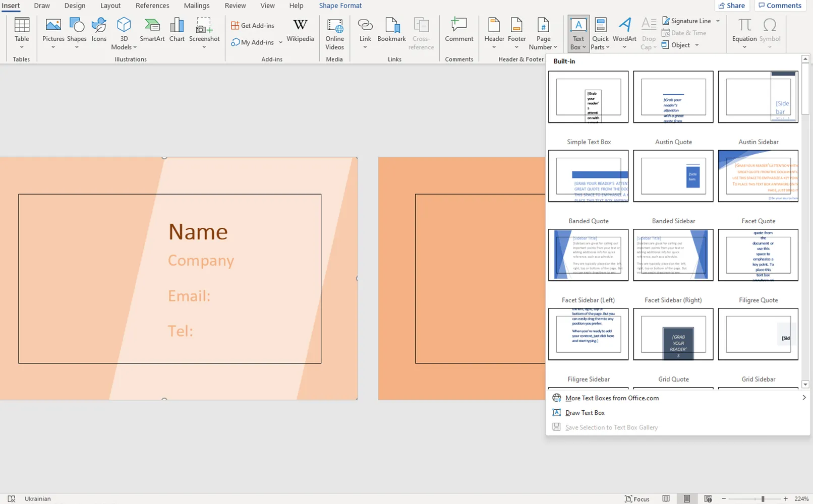Toggle Print Layout view in status bar
Image resolution: width=813 pixels, height=504 pixels.
coord(686,498)
